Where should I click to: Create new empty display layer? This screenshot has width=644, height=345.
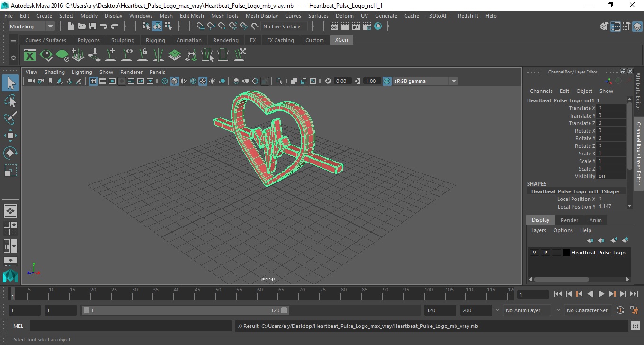click(x=614, y=240)
